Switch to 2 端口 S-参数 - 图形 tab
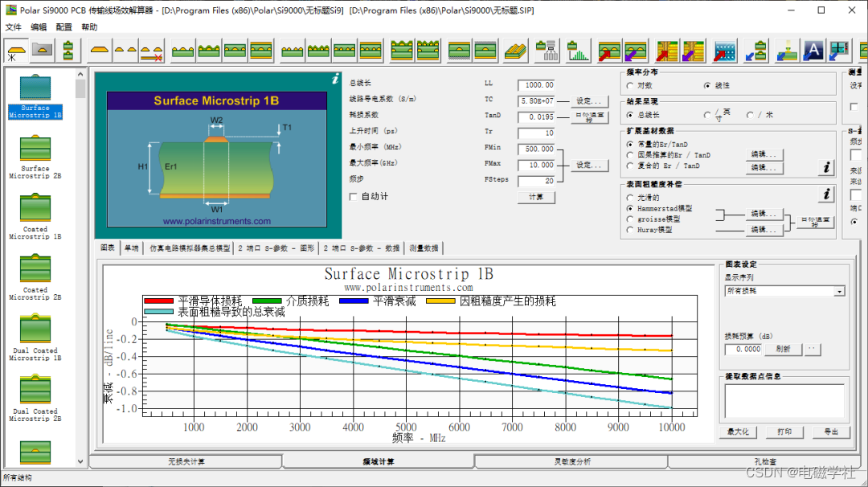Viewport: 868px width, 487px height. point(276,248)
